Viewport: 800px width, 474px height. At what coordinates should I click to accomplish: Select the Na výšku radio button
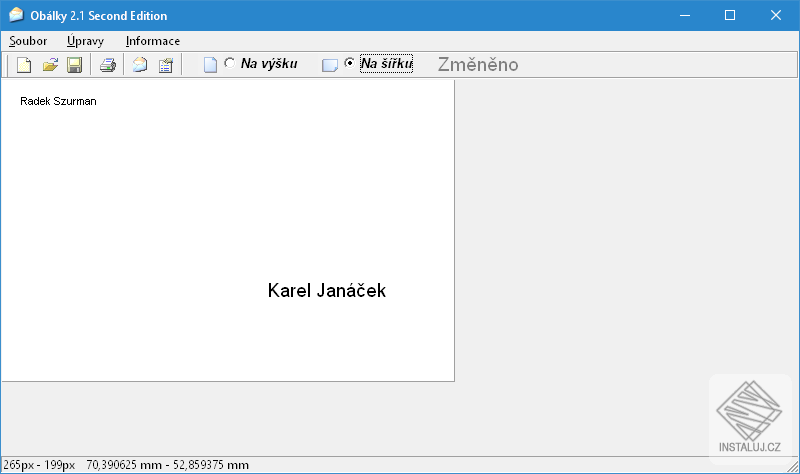tap(230, 63)
